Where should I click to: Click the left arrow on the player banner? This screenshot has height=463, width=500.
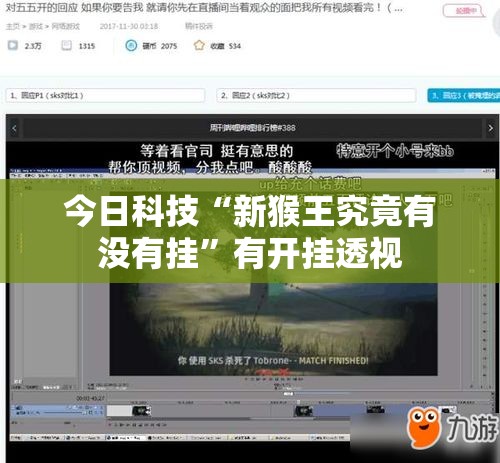coord(14,128)
